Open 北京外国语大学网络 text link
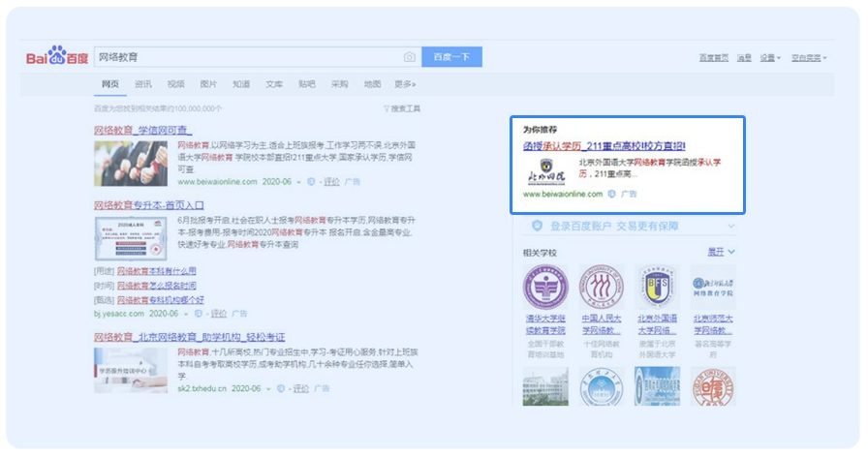This screenshot has height=457, width=868. 657,324
